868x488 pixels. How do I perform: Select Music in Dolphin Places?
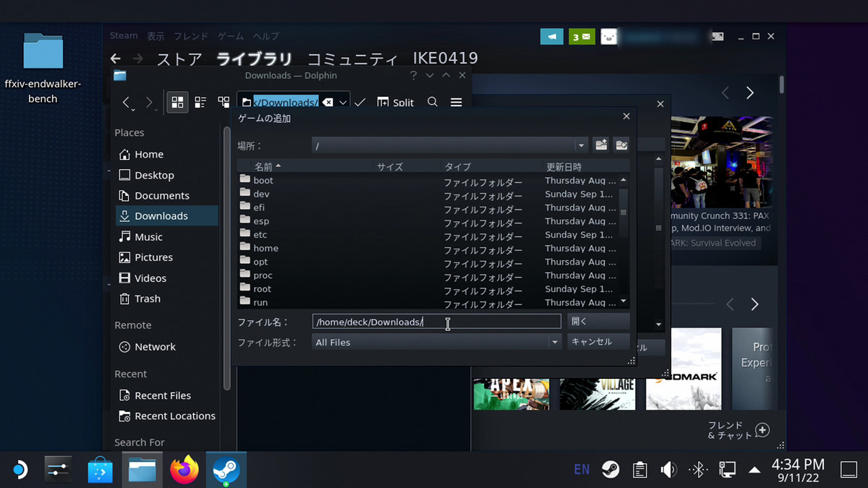point(166,236)
